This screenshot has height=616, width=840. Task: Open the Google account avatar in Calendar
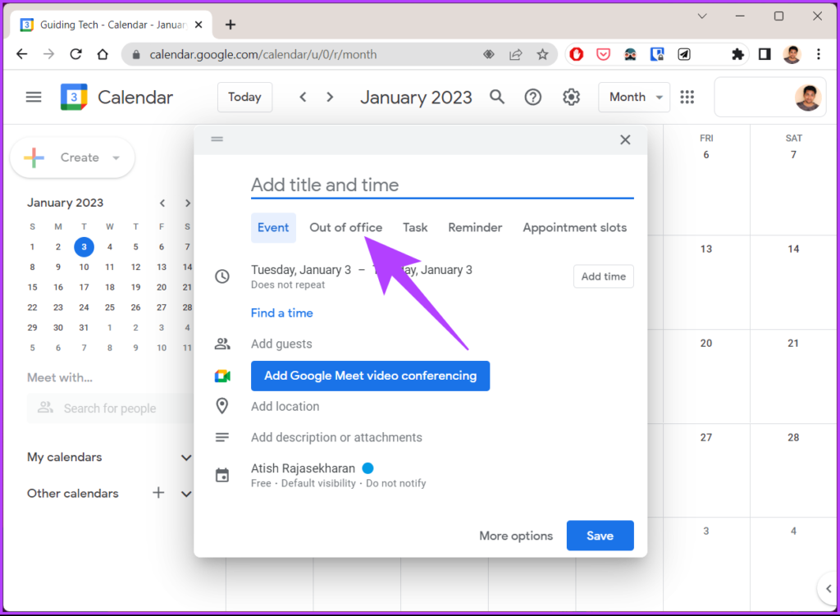coord(808,97)
